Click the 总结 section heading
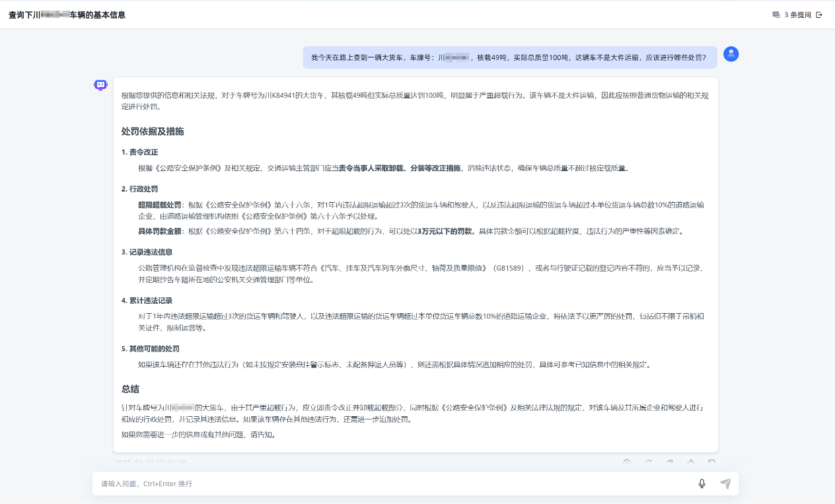 pyautogui.click(x=130, y=389)
